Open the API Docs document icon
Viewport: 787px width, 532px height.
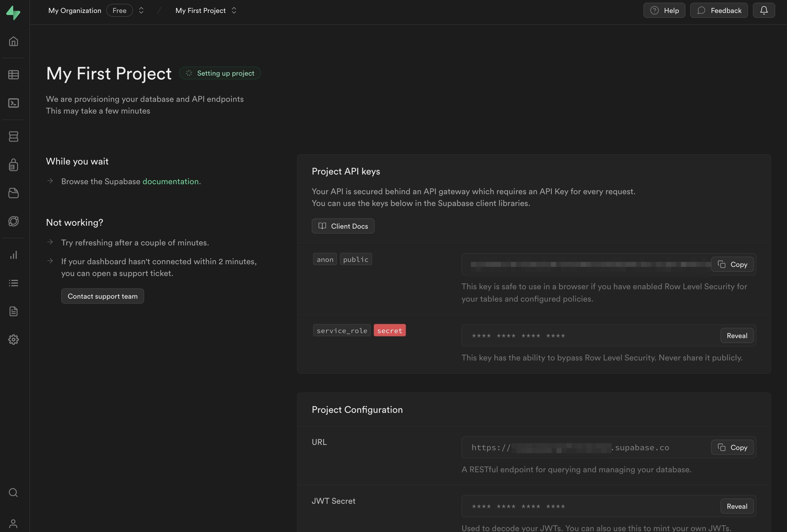(13, 311)
